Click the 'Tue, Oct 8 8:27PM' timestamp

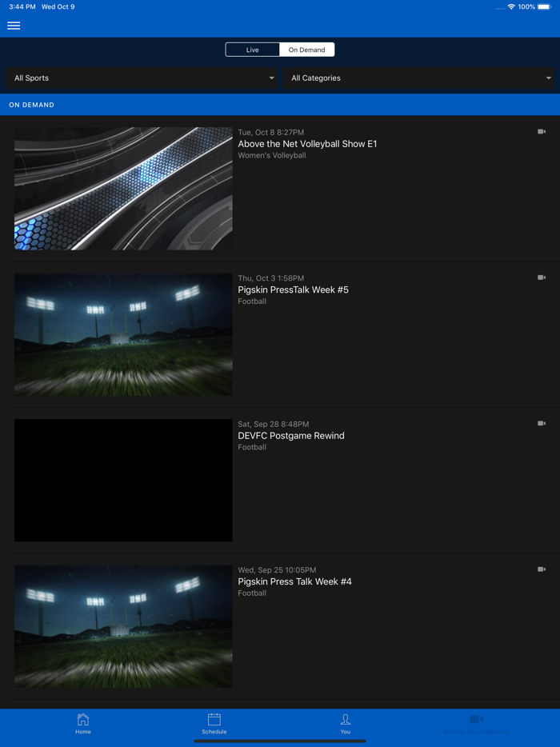270,133
